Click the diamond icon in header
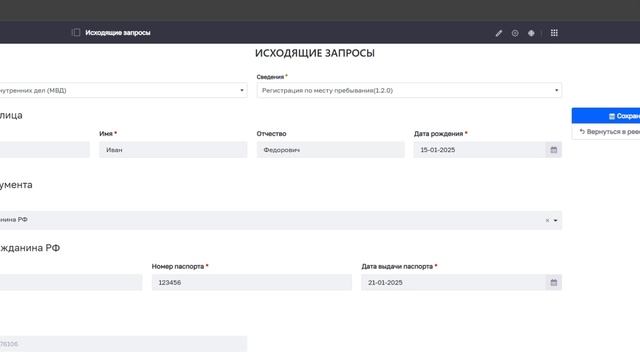 tap(531, 33)
